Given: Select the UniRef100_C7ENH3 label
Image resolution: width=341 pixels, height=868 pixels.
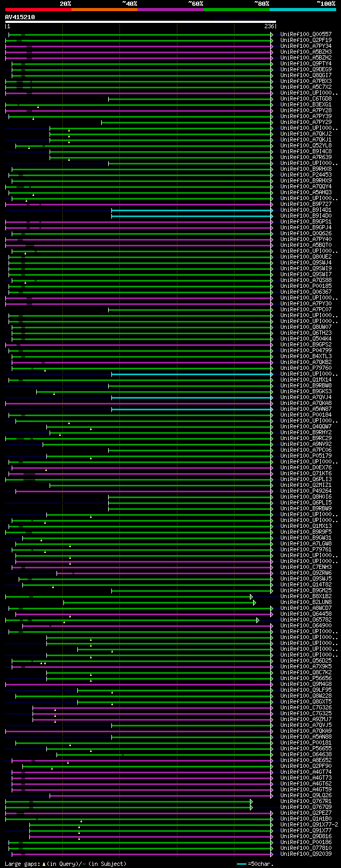Looking at the screenshot, I should point(306,567).
